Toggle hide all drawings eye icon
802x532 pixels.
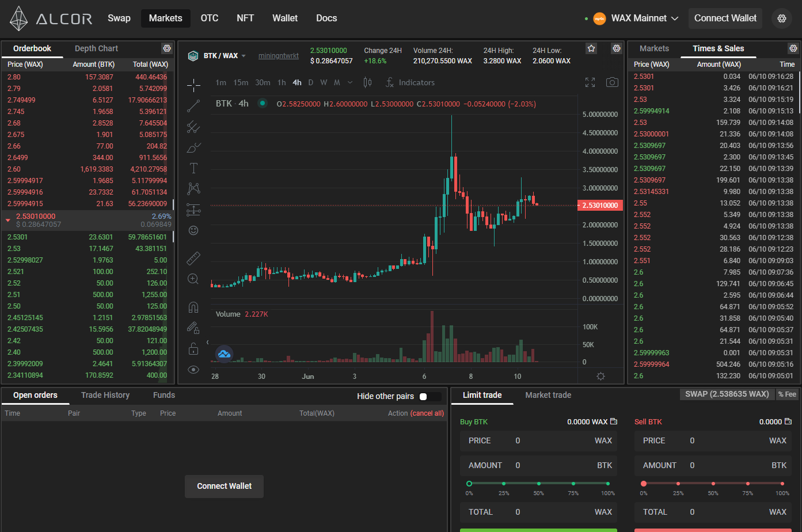(x=193, y=370)
